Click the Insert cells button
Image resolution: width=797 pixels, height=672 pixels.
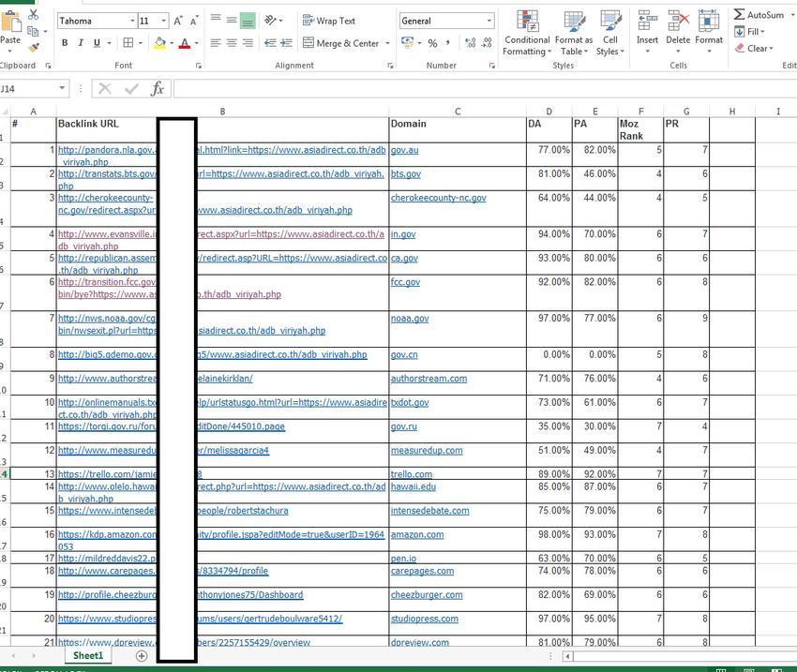[x=647, y=32]
